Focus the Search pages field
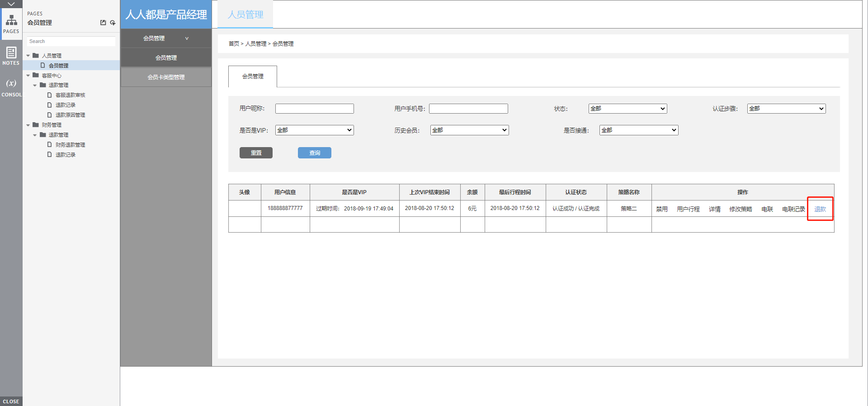 pos(71,41)
